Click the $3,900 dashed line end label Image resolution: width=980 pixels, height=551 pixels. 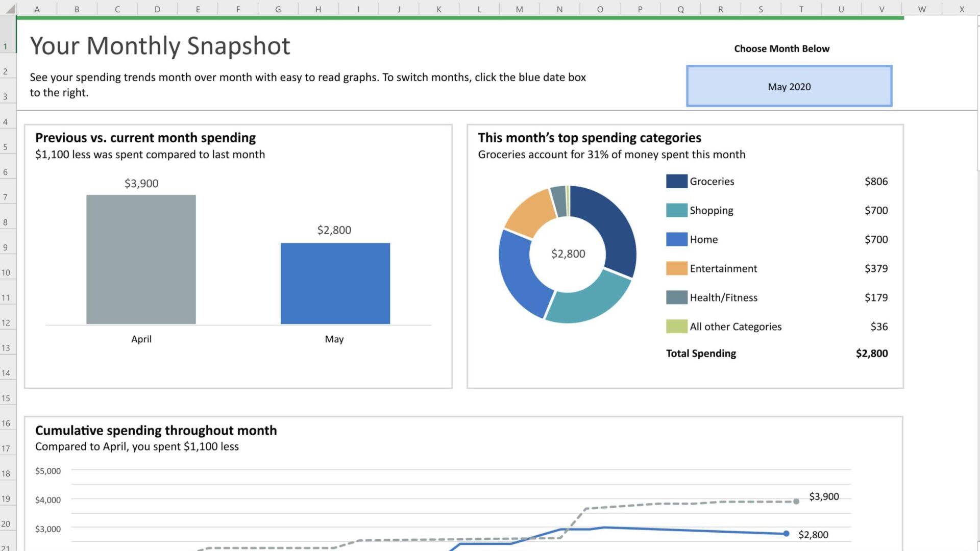click(824, 496)
